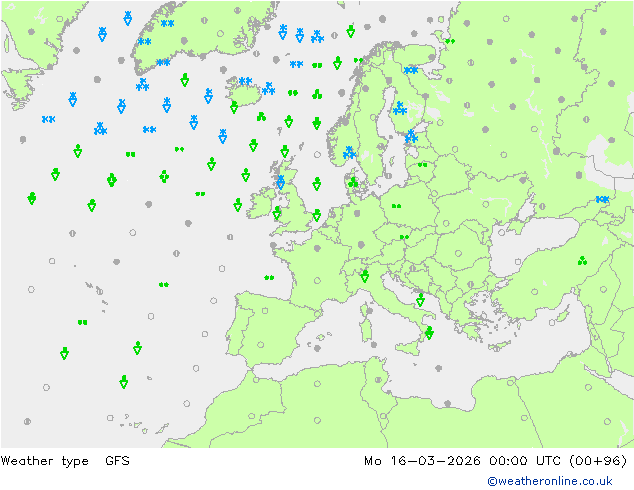Viewport: 634px width, 490px height.
Task: Click the drizzle symbol in Bay of Biscay
Action: click(x=269, y=277)
